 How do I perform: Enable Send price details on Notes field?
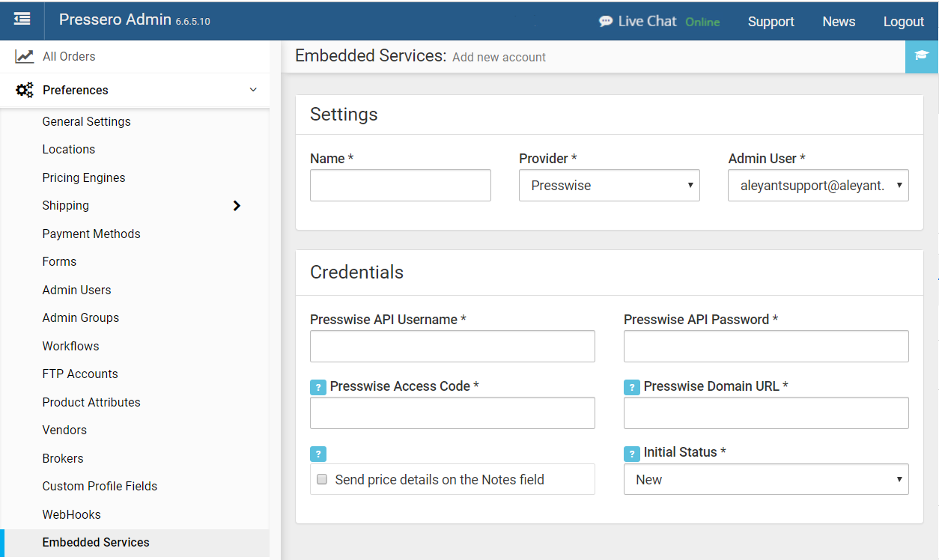point(322,479)
